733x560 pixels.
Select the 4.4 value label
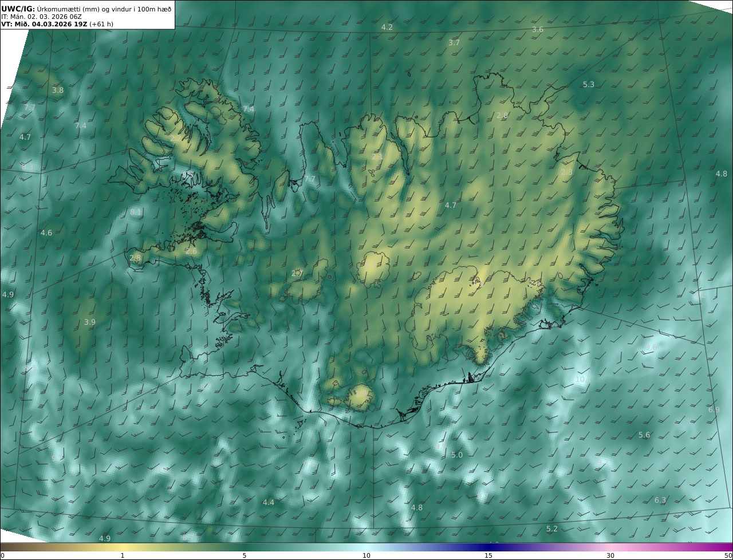pos(269,503)
